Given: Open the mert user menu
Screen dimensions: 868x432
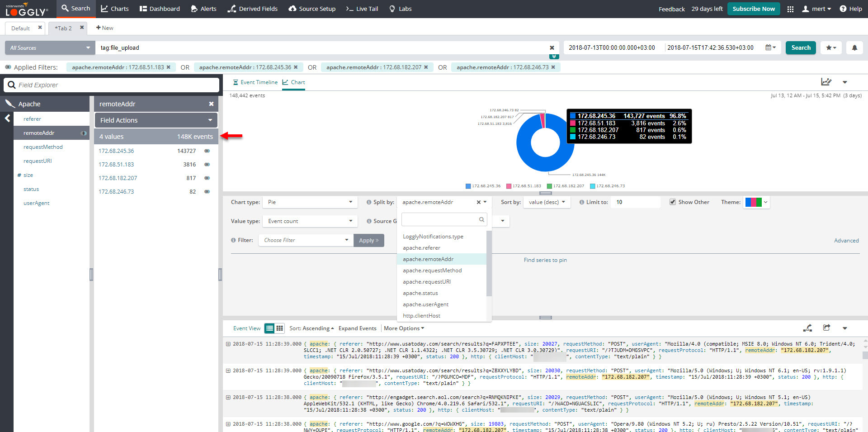Looking at the screenshot, I should 816,9.
